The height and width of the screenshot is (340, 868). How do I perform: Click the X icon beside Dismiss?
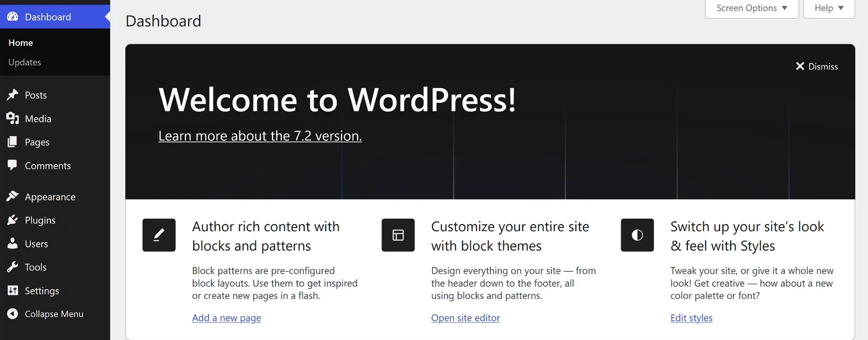pos(800,66)
